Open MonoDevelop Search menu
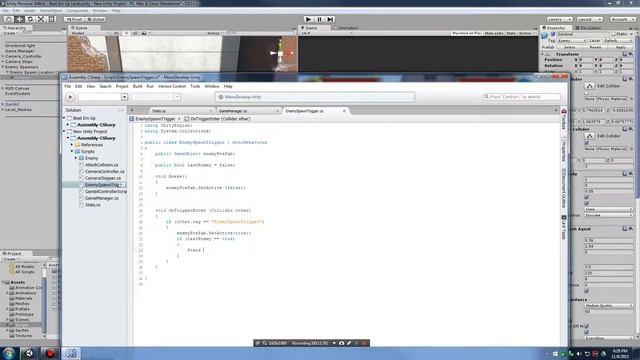Viewport: 640px width, 360px height. tap(105, 86)
